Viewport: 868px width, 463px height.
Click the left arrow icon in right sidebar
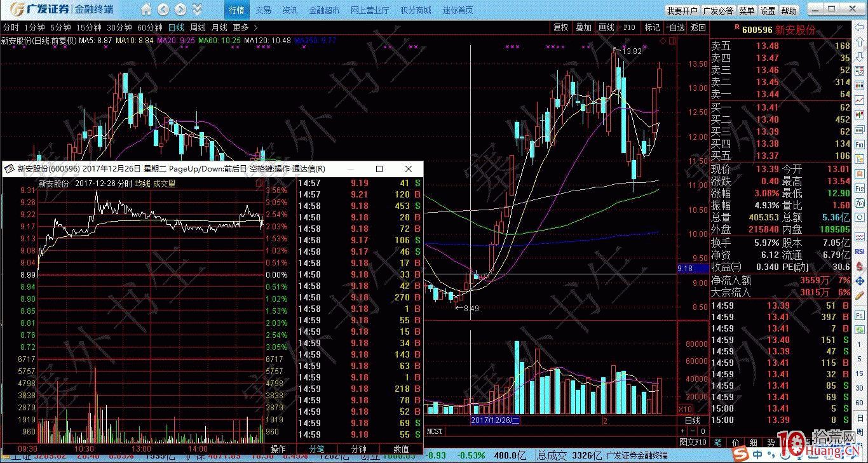(x=860, y=28)
